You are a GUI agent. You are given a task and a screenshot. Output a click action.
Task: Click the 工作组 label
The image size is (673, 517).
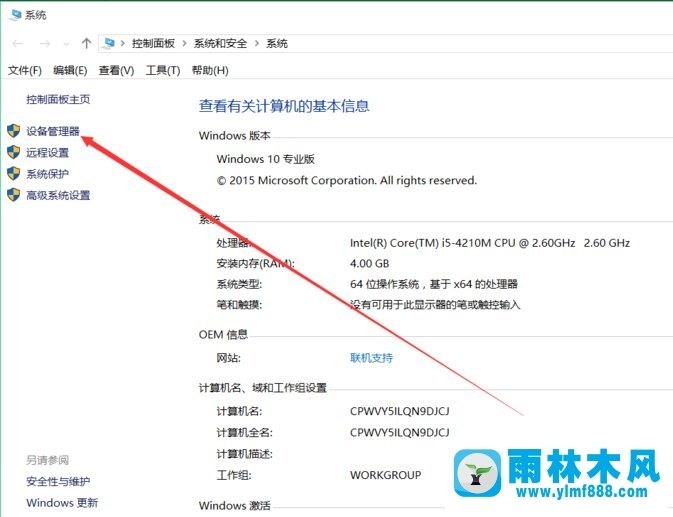[x=233, y=475]
